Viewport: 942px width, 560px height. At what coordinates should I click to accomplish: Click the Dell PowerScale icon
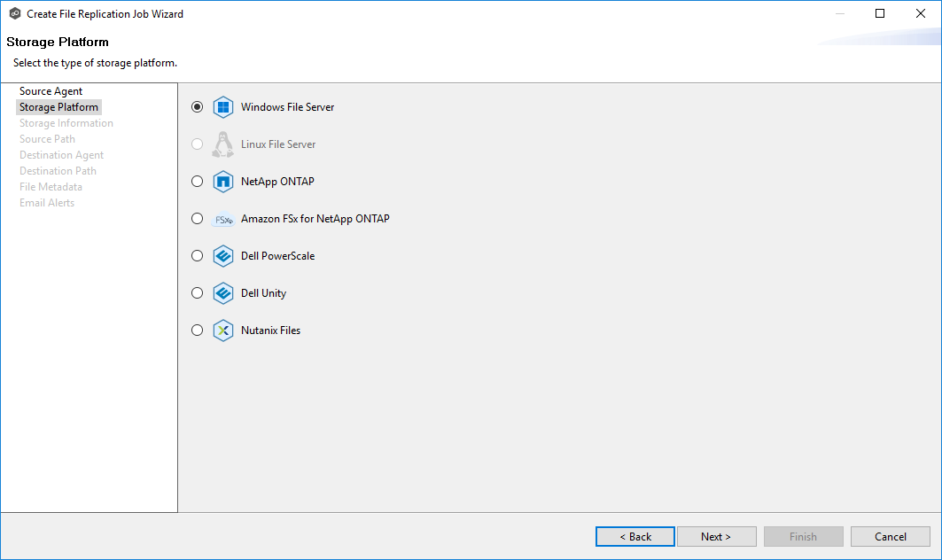coord(223,256)
